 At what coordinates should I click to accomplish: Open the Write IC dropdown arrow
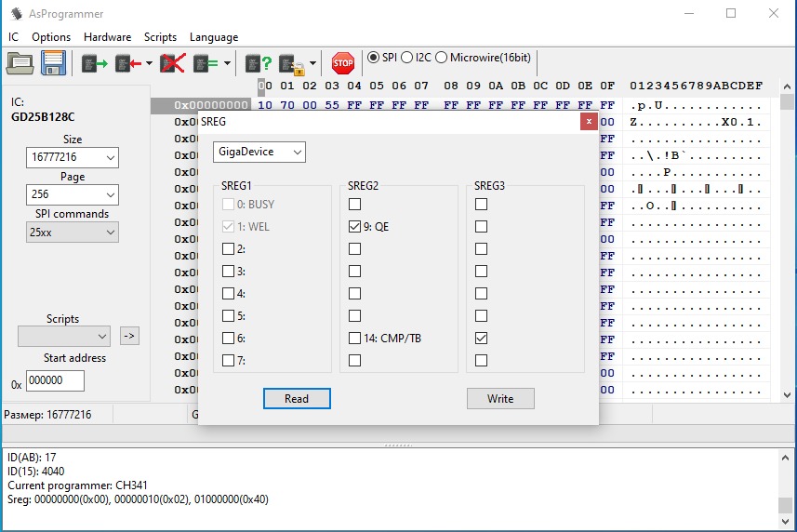(149, 63)
